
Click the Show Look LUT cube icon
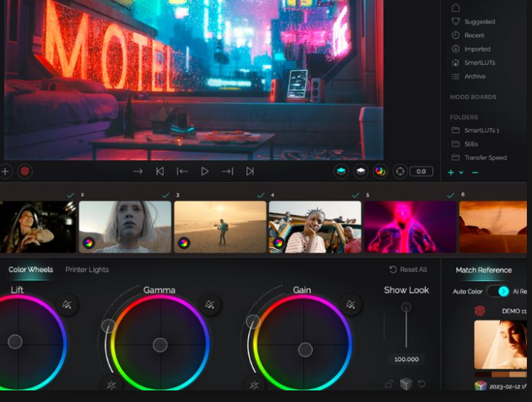tap(406, 384)
